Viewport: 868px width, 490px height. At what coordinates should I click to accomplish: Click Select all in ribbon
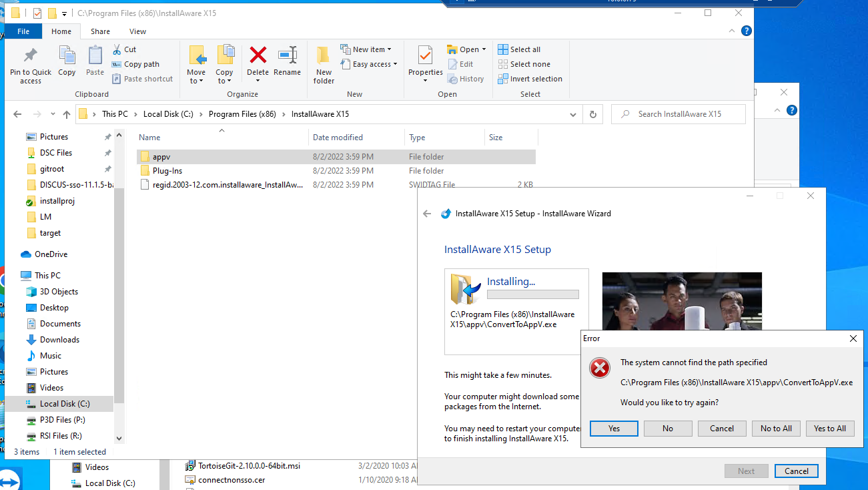point(519,49)
